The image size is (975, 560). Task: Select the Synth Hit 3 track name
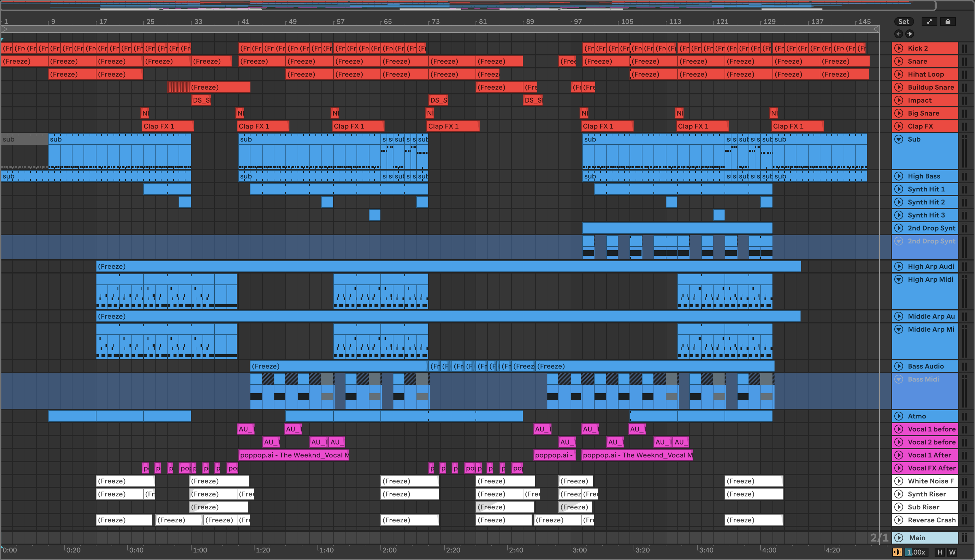[926, 215]
